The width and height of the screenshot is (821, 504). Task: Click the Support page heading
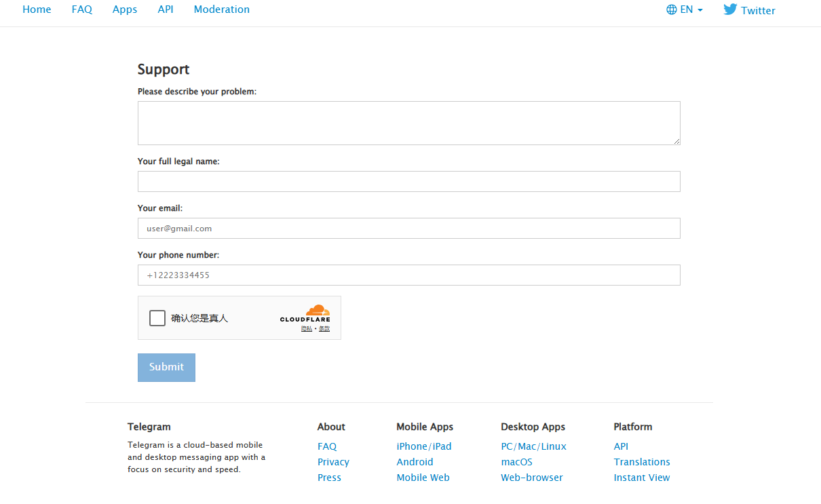(164, 69)
